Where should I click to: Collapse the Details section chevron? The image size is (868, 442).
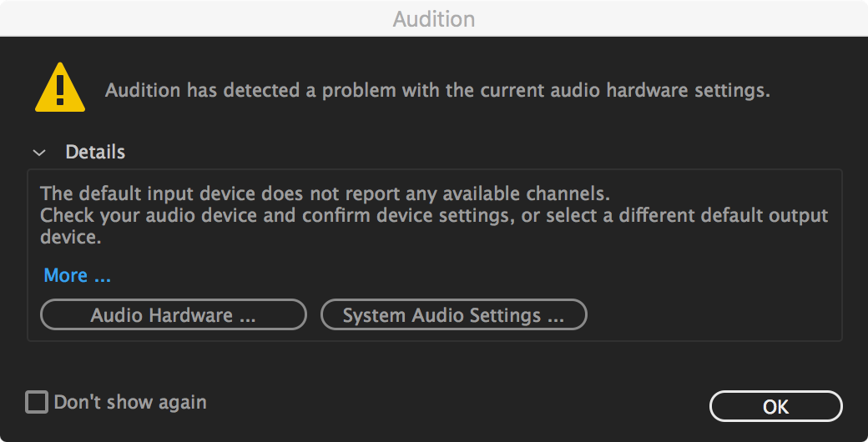tap(38, 153)
